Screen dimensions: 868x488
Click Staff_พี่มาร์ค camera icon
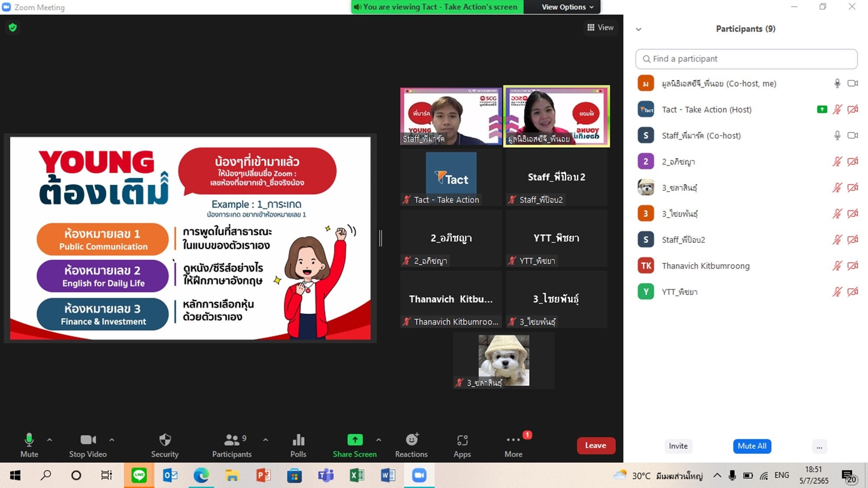point(853,135)
